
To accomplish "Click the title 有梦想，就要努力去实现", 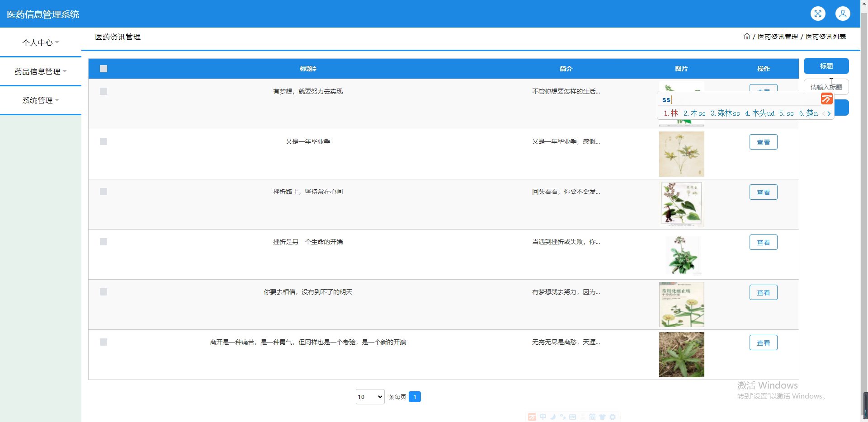I will tap(308, 91).
